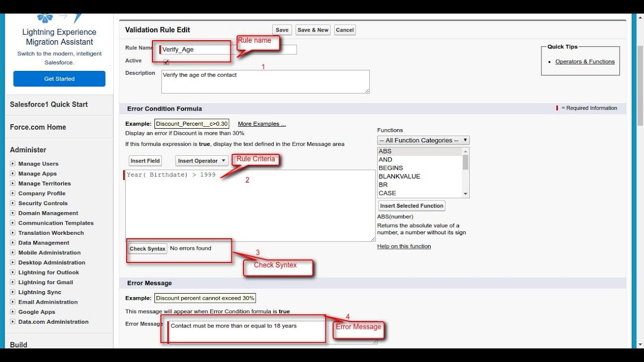Click the Save & New button
This screenshot has height=362, width=644.
tap(313, 30)
